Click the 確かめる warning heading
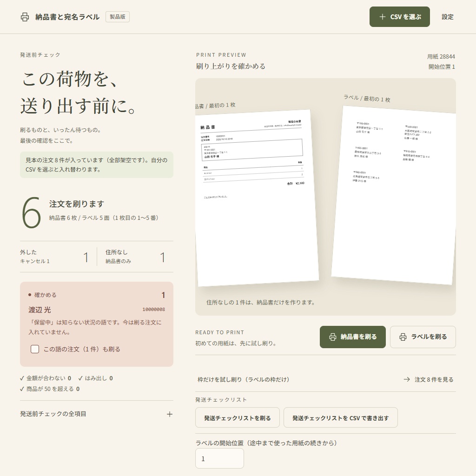Viewport: 476px width, 476px height. coord(45,295)
